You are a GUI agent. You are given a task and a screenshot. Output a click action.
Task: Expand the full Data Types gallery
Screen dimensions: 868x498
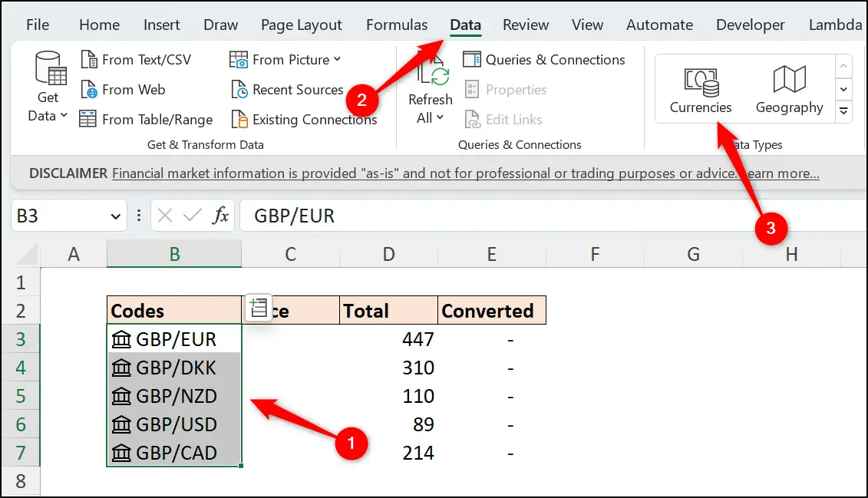pos(843,111)
